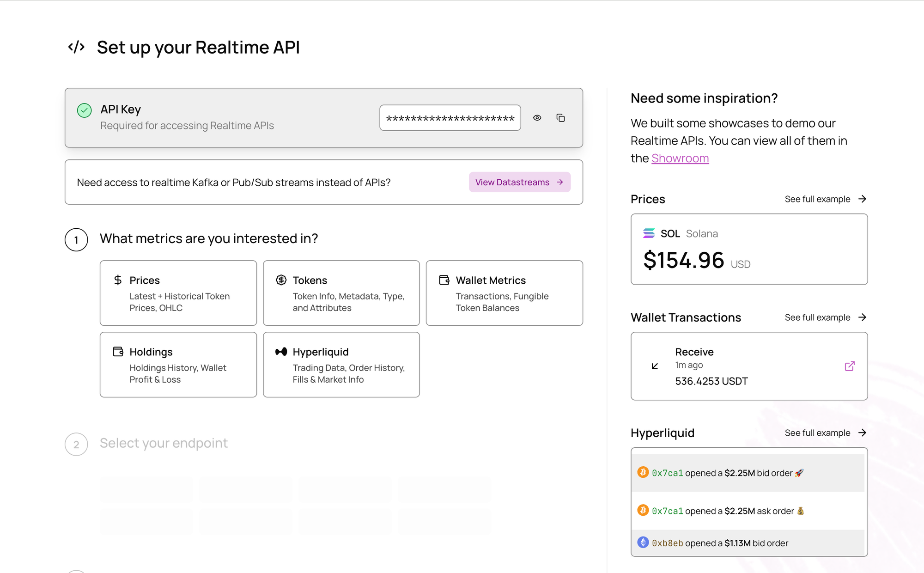Open the external link icon on the Receive transaction
Screen dimensions: 924x573
pos(849,366)
